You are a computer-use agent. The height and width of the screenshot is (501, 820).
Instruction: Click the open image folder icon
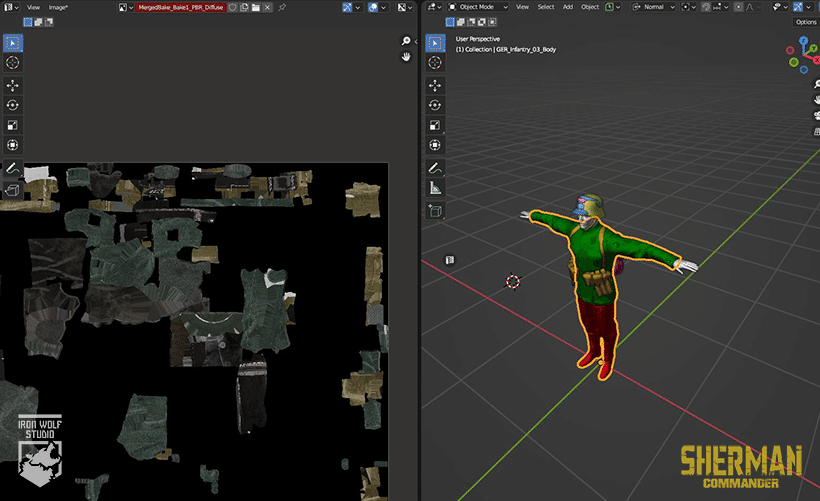[256, 7]
